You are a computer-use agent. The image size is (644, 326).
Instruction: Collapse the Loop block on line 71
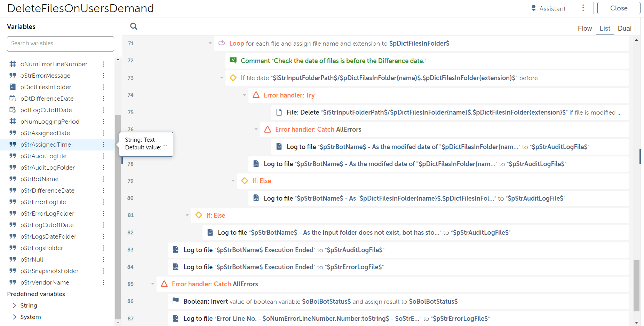tap(210, 43)
